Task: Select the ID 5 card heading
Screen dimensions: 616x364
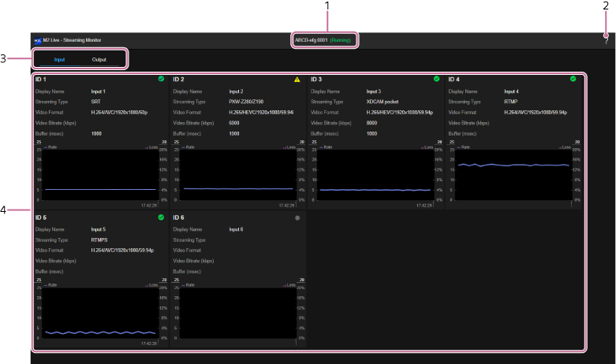Action: point(40,217)
